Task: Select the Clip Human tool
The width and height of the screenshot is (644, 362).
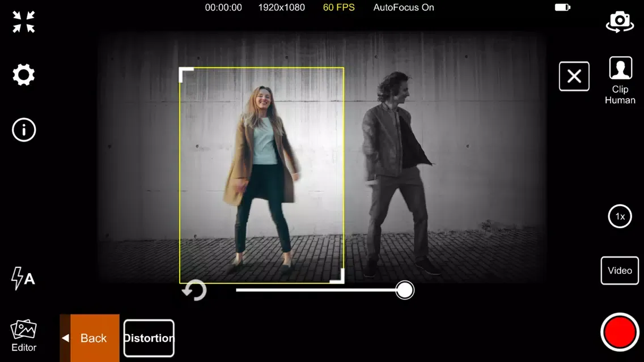Action: coord(620,80)
